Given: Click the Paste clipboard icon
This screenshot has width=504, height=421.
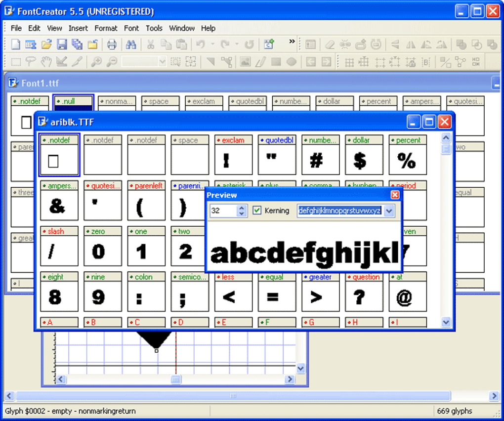Looking at the screenshot, I should [x=182, y=44].
